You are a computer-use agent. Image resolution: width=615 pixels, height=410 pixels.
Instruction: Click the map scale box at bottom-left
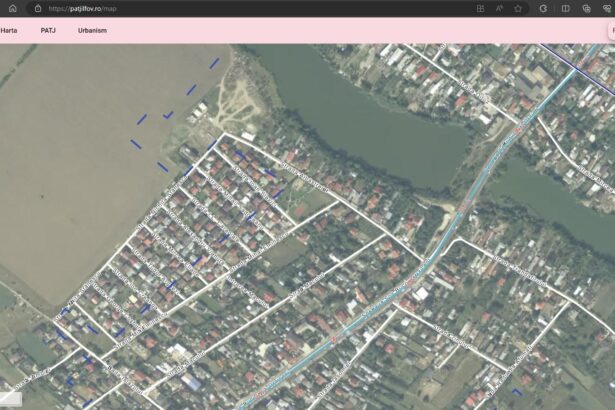click(10, 397)
